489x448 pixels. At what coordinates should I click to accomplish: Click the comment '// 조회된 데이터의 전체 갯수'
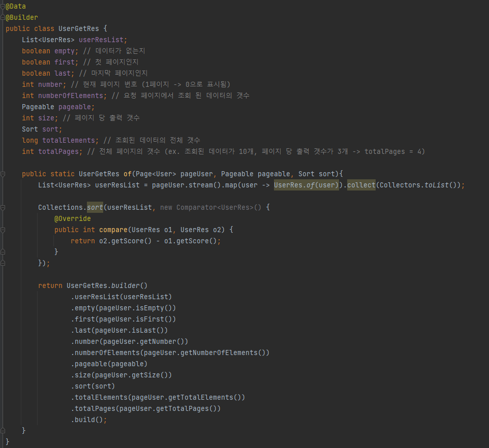point(152,140)
